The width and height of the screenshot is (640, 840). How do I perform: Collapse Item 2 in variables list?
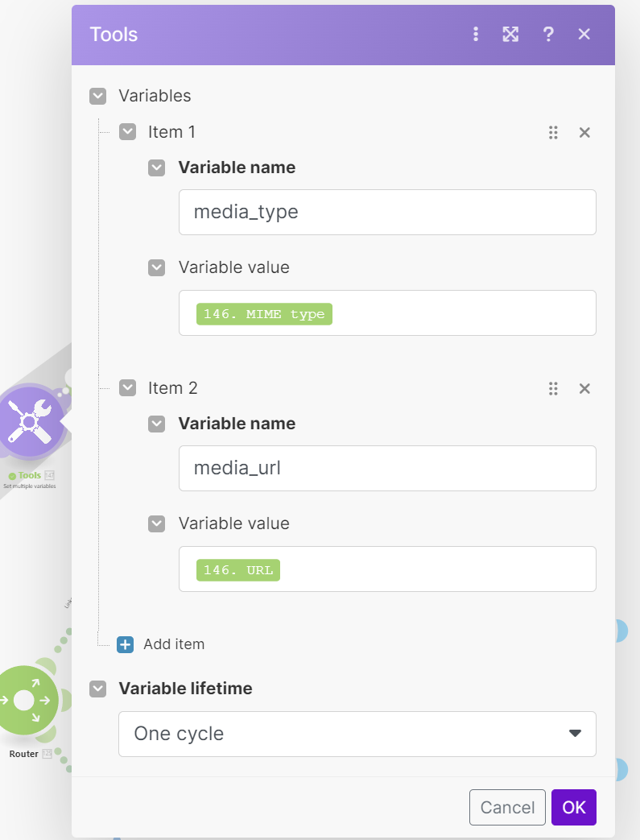127,388
